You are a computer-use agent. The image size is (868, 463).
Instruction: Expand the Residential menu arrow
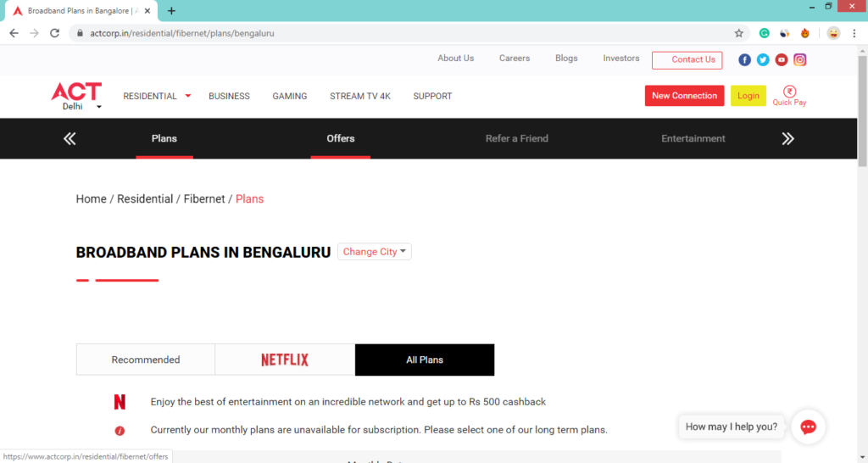pos(188,96)
